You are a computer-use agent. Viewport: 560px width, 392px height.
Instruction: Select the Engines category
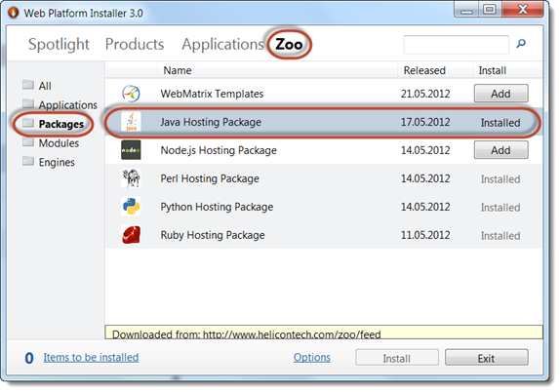tap(57, 163)
